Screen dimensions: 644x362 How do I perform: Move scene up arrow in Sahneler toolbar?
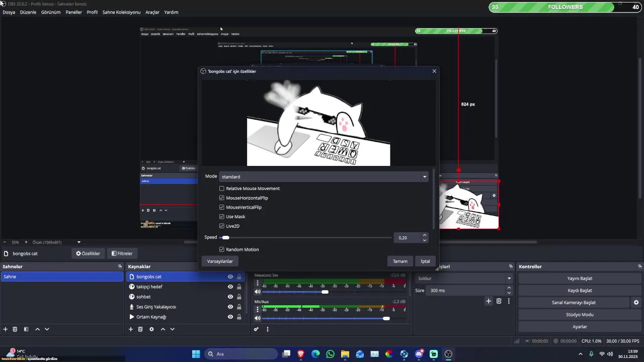click(37, 329)
